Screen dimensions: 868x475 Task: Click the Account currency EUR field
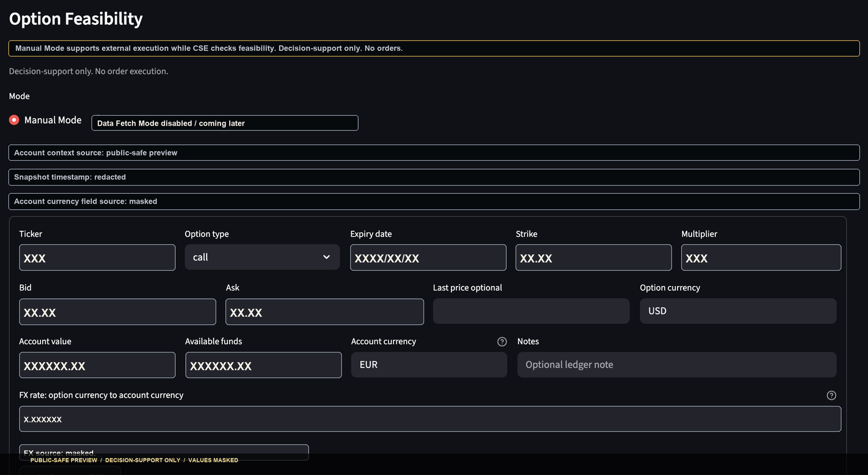pos(429,364)
